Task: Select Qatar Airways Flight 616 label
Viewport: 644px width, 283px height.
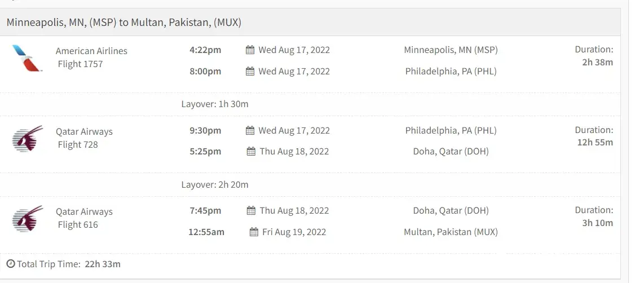Action: (84, 218)
